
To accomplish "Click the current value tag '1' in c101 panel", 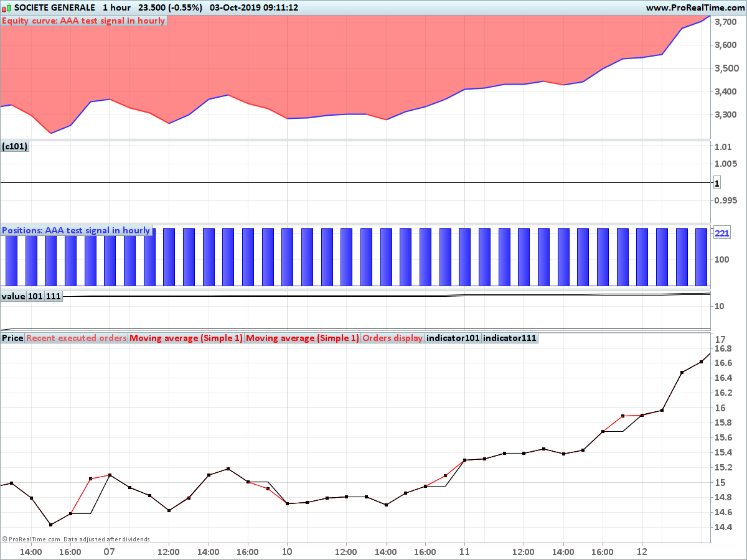I will coord(716,183).
